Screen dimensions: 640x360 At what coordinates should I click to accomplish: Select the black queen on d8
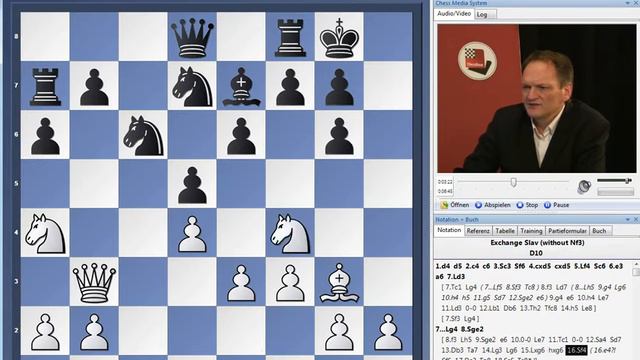(192, 38)
